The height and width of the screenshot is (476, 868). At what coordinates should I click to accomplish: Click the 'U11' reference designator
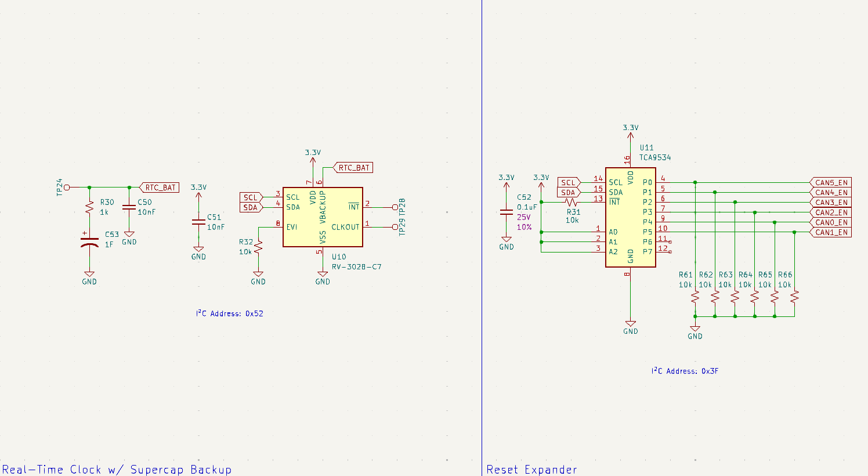[x=647, y=147]
